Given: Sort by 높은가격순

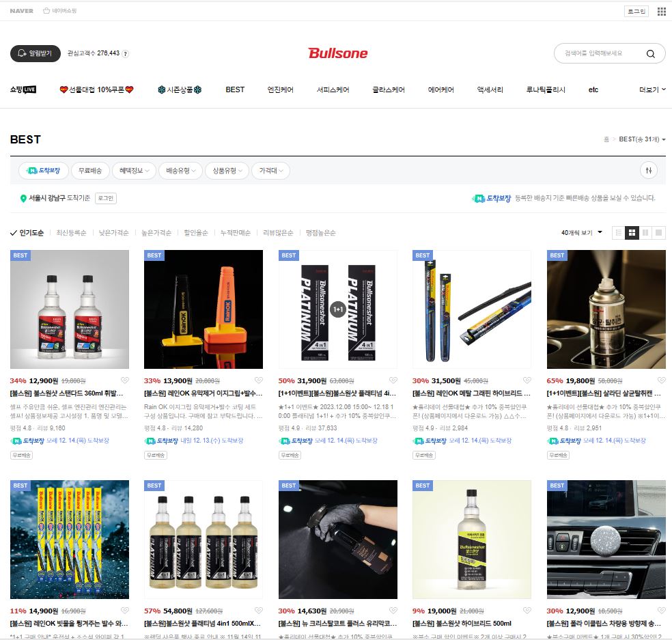Looking at the screenshot, I should pyautogui.click(x=156, y=233).
